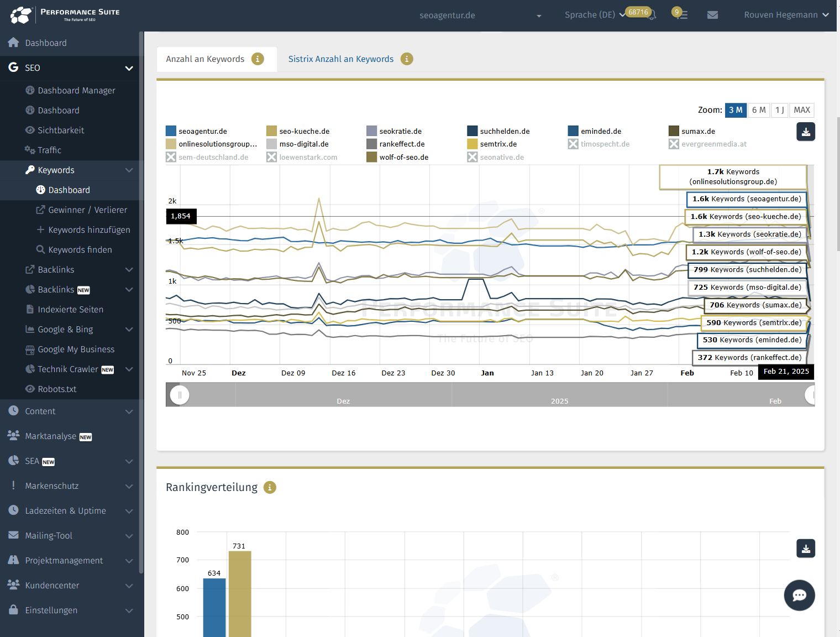Image resolution: width=840 pixels, height=637 pixels.
Task: Open Keywords hinzufügen with plus icon
Action: (x=83, y=229)
